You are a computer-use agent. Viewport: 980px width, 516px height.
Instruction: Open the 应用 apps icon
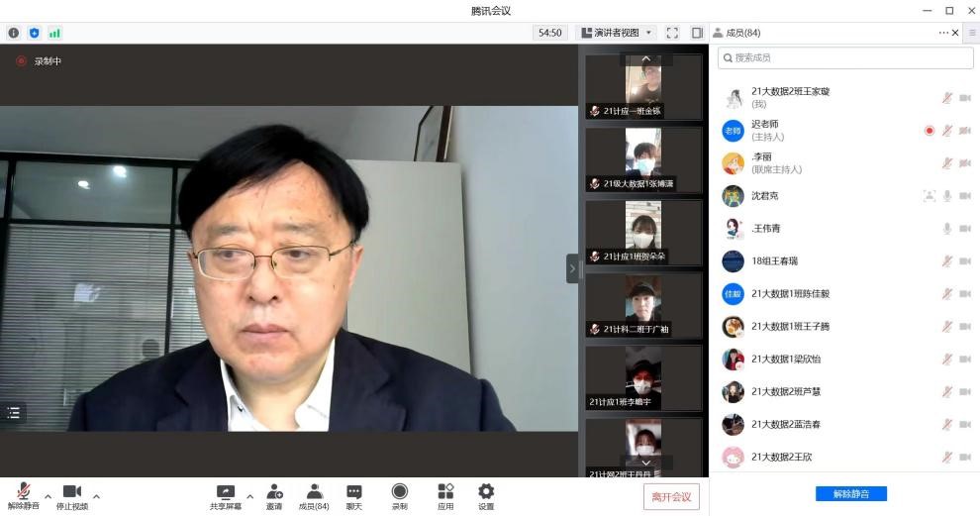click(445, 496)
